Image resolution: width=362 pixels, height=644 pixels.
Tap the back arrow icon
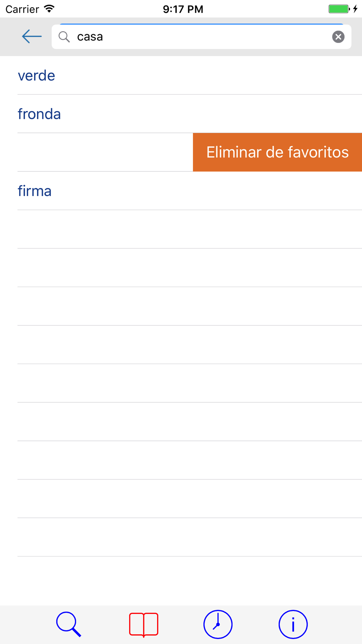[32, 37]
